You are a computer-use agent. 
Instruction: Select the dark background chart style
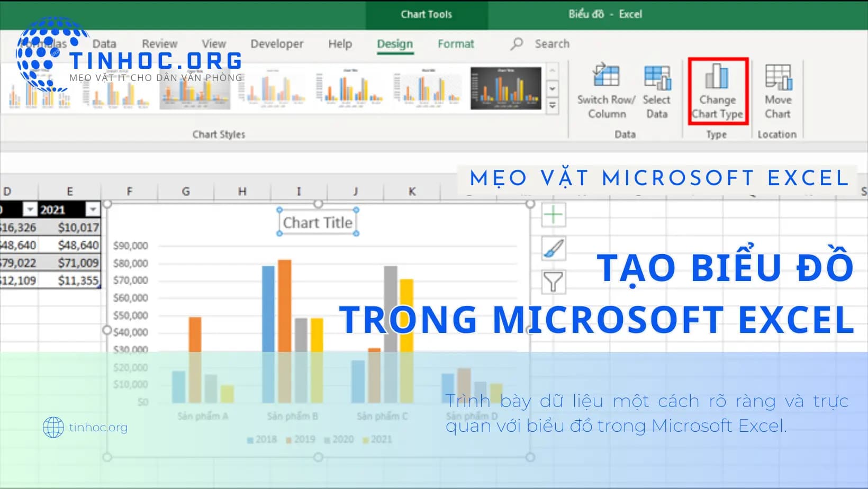click(506, 88)
